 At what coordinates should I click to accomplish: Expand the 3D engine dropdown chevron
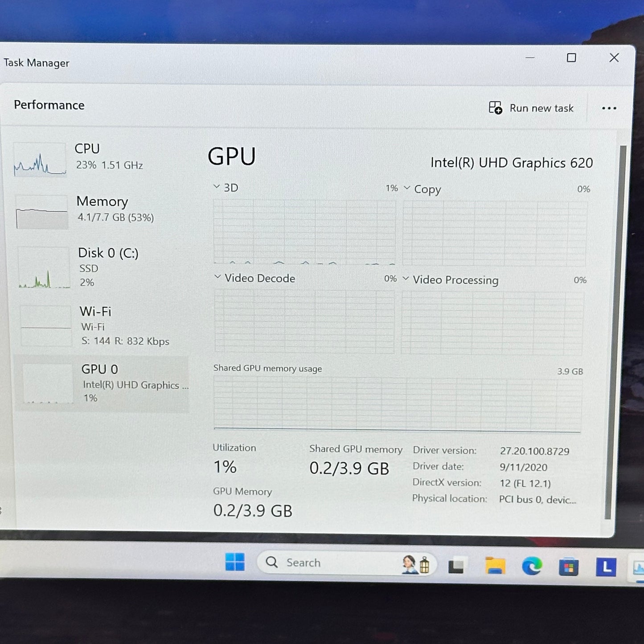point(217,187)
